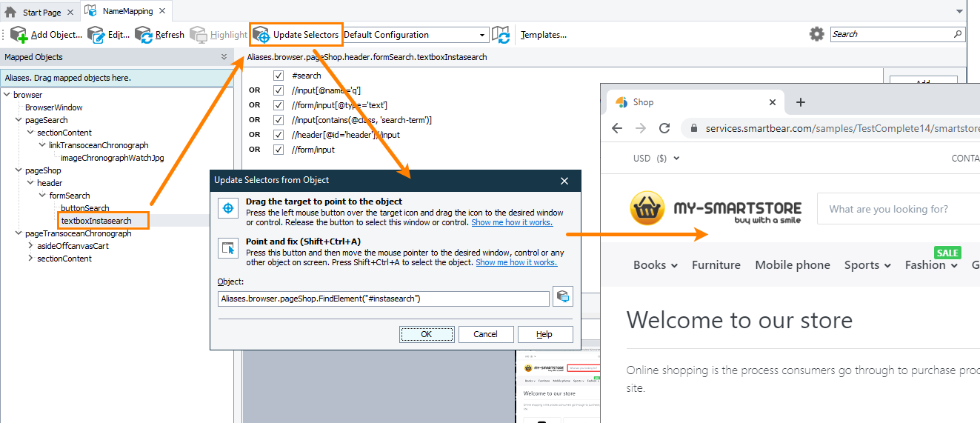
Task: Click the Point and fix icon
Action: tap(228, 249)
